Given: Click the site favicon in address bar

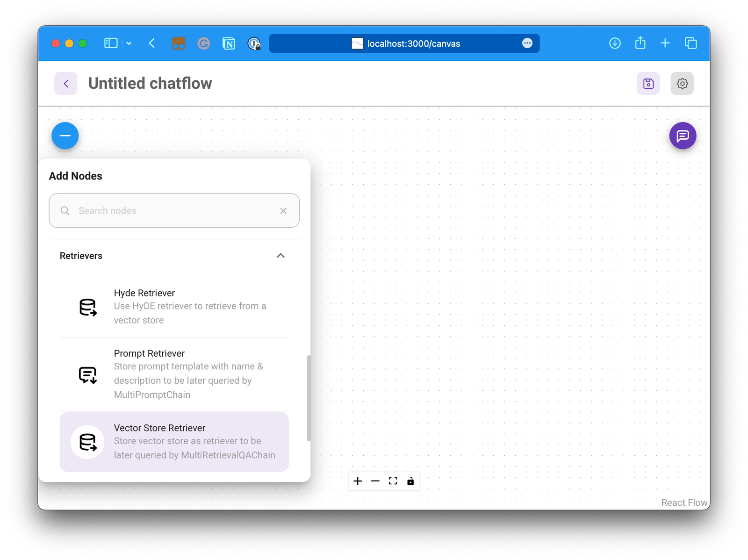Looking at the screenshot, I should pyautogui.click(x=357, y=43).
